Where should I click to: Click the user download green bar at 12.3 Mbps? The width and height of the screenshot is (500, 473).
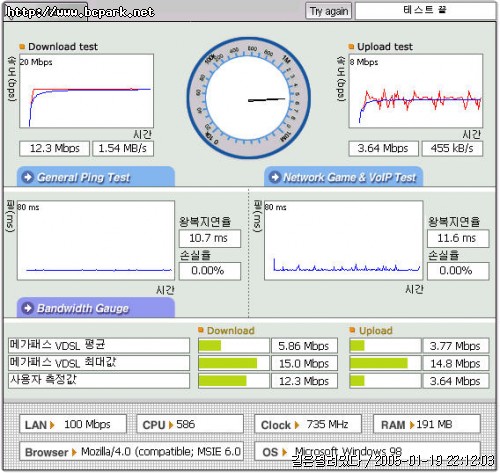click(x=222, y=381)
